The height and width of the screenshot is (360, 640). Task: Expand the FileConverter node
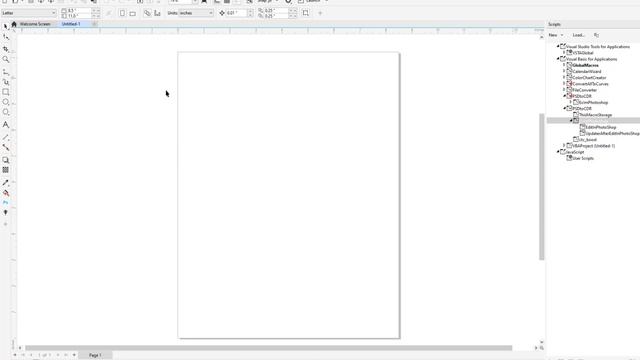coord(564,89)
